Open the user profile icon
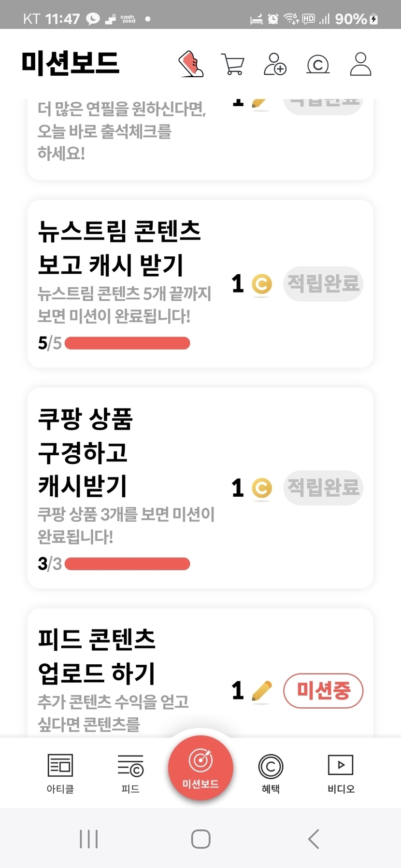Screen dimensions: 401x868 (360, 64)
